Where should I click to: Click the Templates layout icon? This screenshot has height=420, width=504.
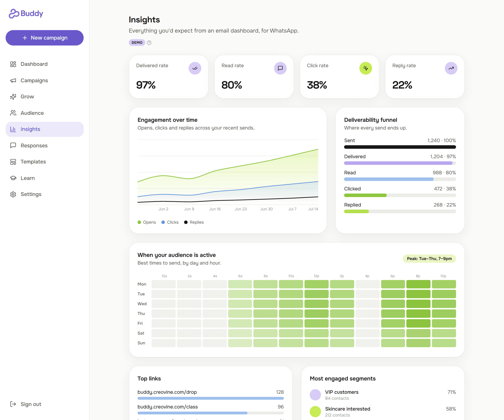point(13,162)
